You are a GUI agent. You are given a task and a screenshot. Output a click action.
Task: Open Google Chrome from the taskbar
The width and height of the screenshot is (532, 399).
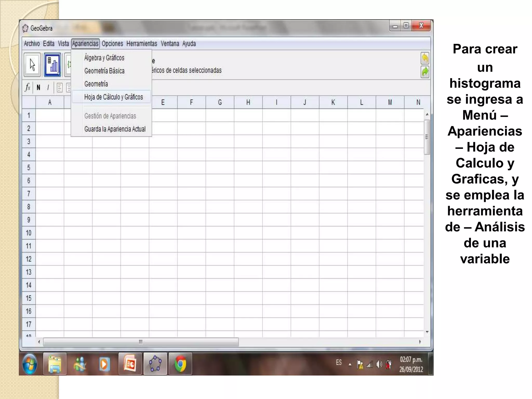(180, 364)
